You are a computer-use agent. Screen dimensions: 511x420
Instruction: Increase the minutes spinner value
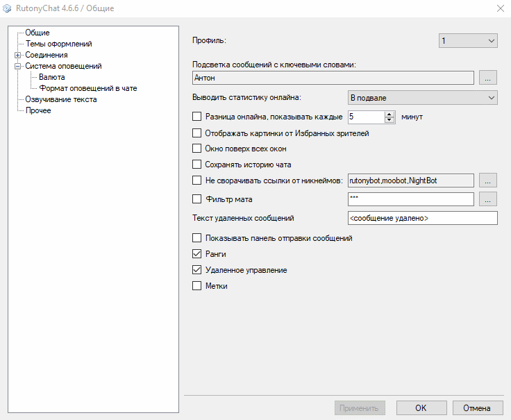point(389,114)
